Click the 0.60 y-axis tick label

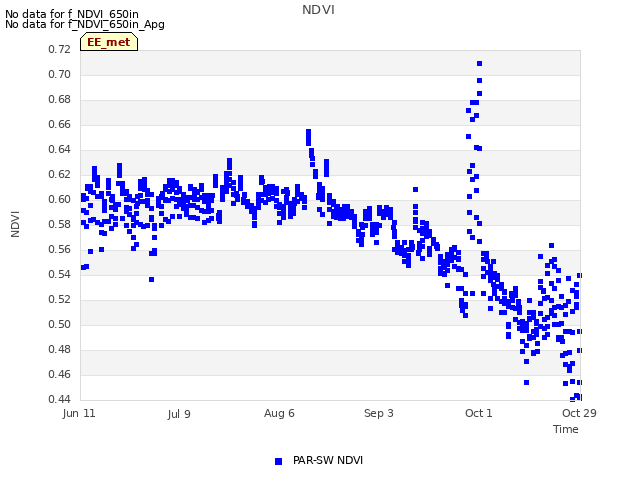point(60,200)
